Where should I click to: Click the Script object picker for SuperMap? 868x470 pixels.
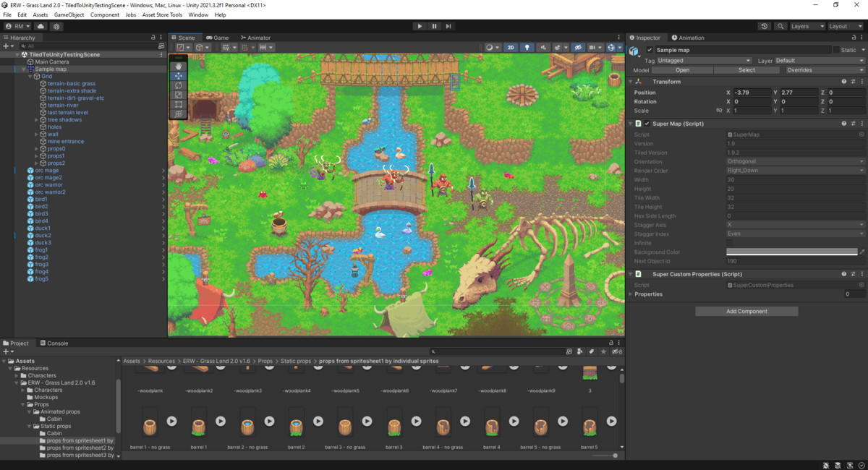coord(861,134)
